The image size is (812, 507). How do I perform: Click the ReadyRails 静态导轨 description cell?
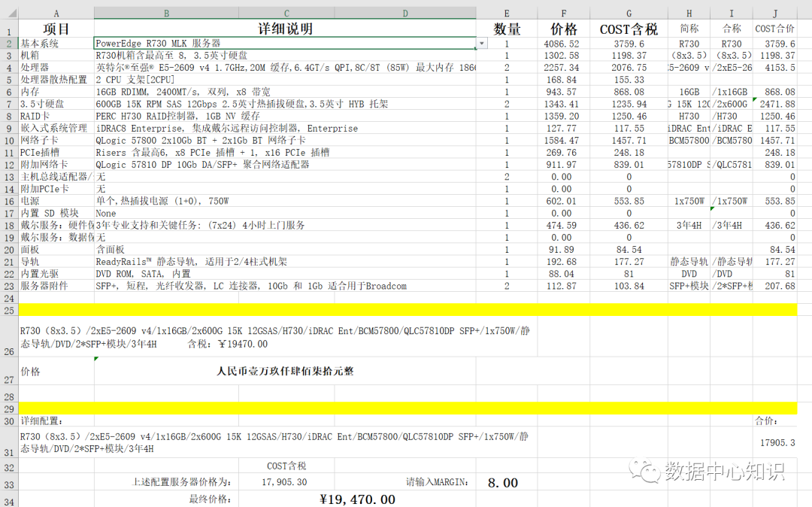(x=285, y=262)
